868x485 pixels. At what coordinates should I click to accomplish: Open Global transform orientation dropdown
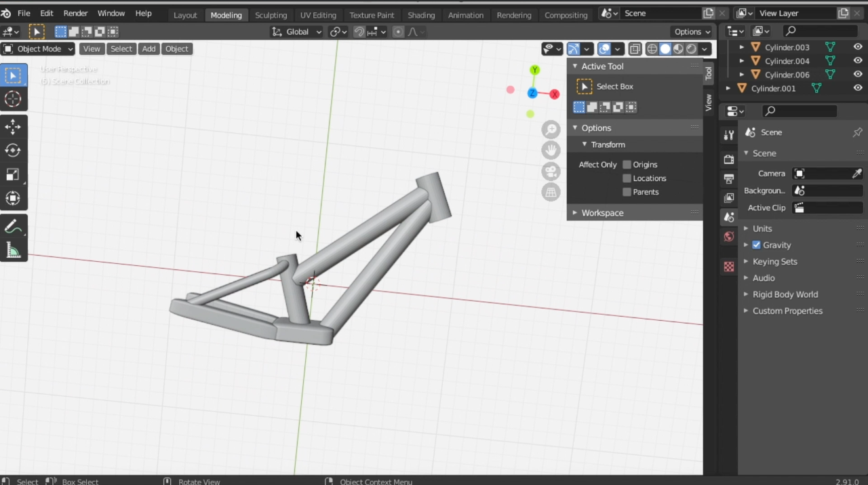pyautogui.click(x=297, y=32)
